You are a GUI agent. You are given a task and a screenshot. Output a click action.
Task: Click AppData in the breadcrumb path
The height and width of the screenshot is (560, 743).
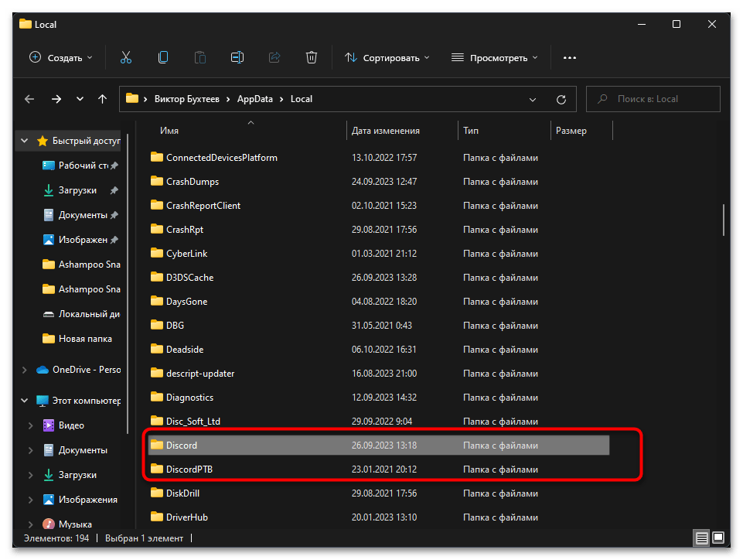(255, 99)
